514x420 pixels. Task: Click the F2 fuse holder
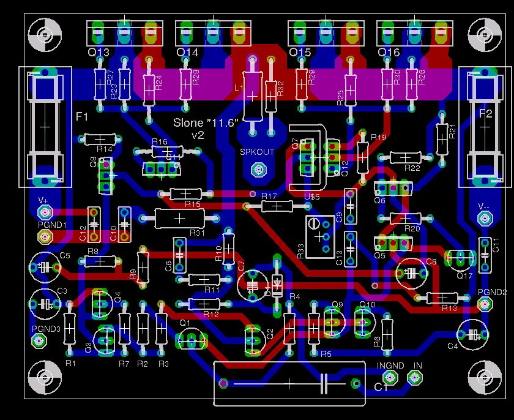485,127
